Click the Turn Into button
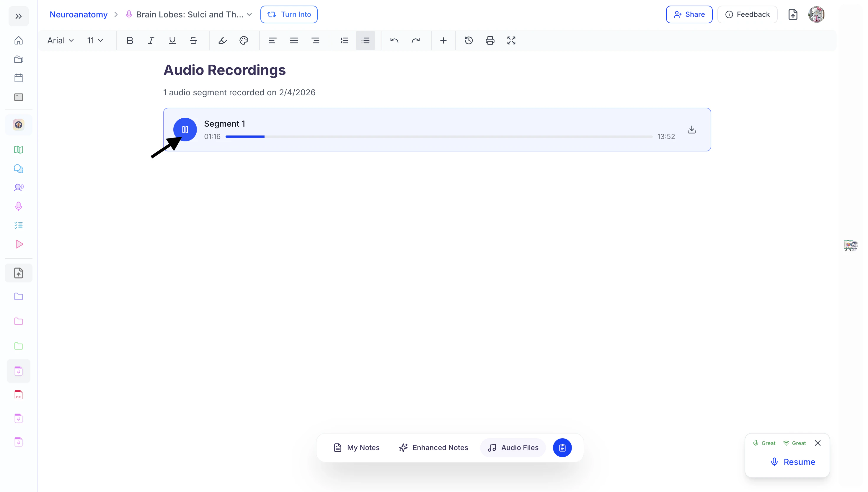This screenshot has height=492, width=868. pos(289,14)
